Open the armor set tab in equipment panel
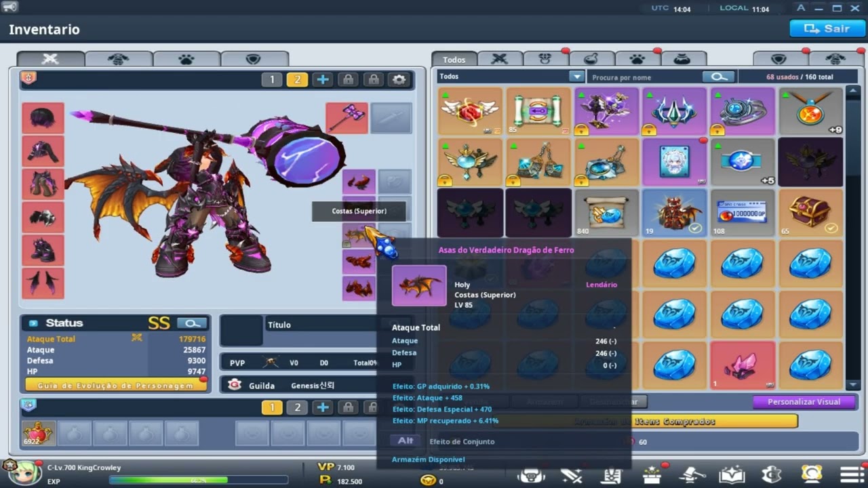The width and height of the screenshot is (868, 488). (118, 59)
